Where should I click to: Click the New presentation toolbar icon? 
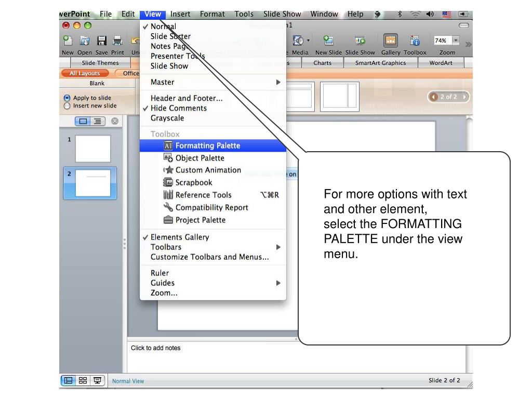68,41
